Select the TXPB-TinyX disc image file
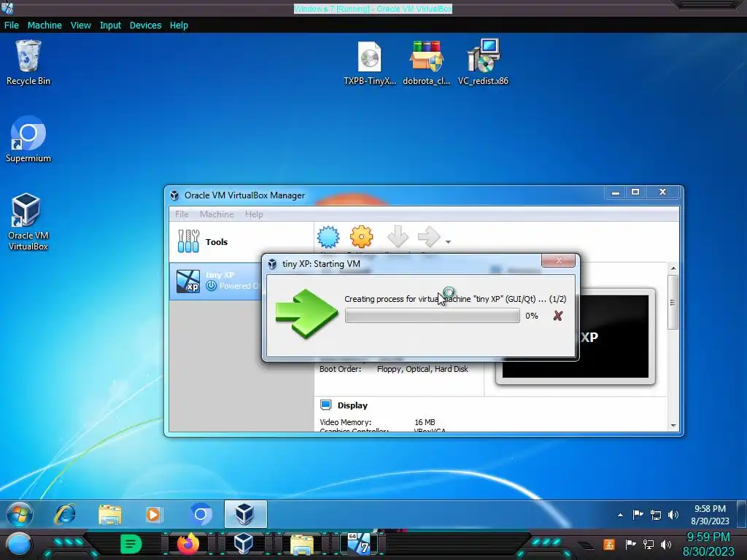This screenshot has height=560, width=747. coord(370,63)
